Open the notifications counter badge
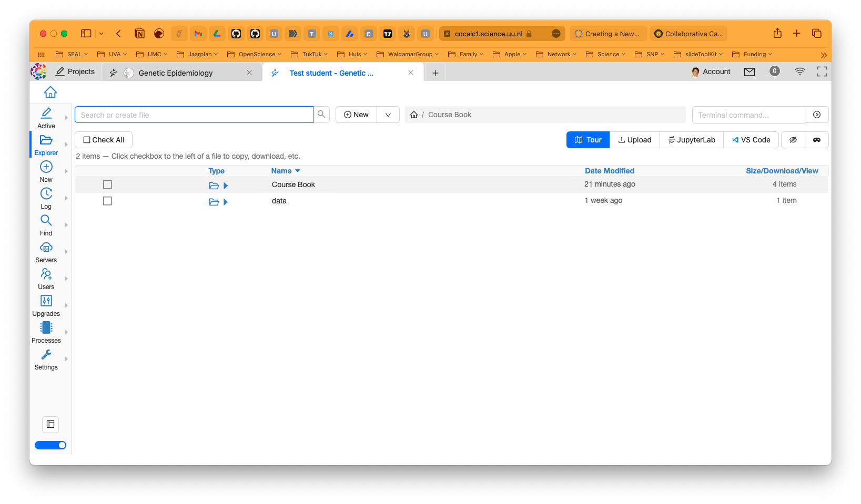This screenshot has height=504, width=861. coord(774,71)
